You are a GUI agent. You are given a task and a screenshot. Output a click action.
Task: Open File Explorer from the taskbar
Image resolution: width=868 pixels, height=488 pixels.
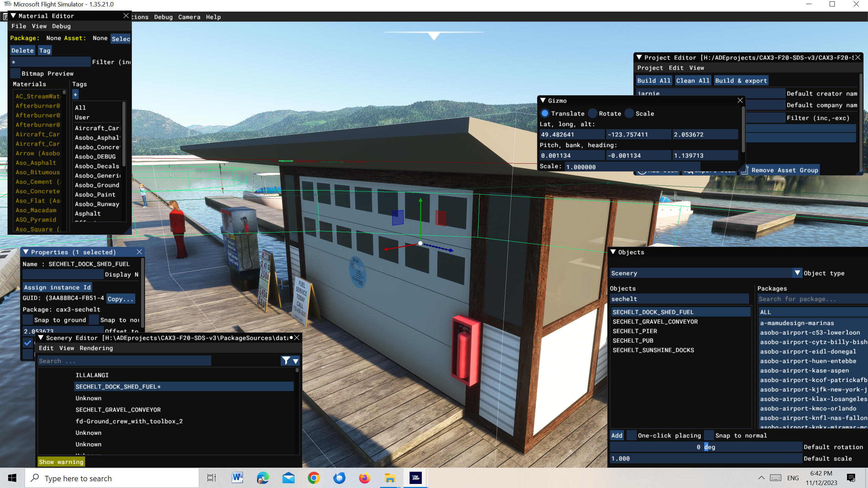click(x=389, y=478)
